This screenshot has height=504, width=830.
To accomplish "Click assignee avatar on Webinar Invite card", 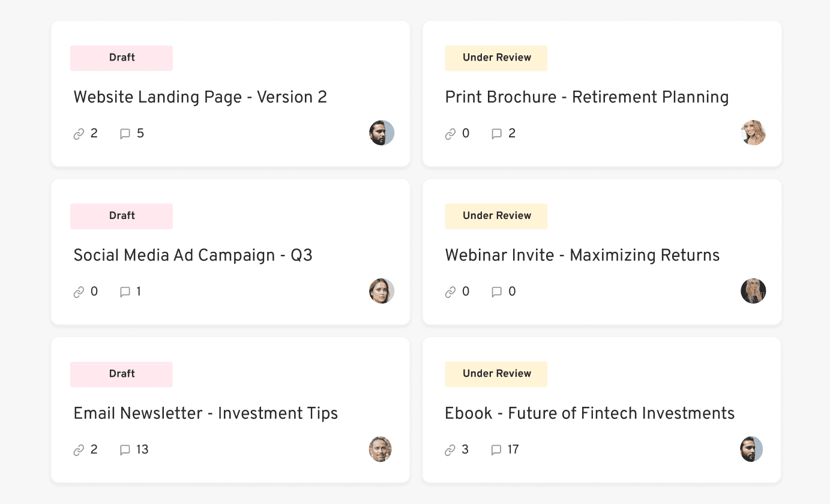I will coord(753,291).
